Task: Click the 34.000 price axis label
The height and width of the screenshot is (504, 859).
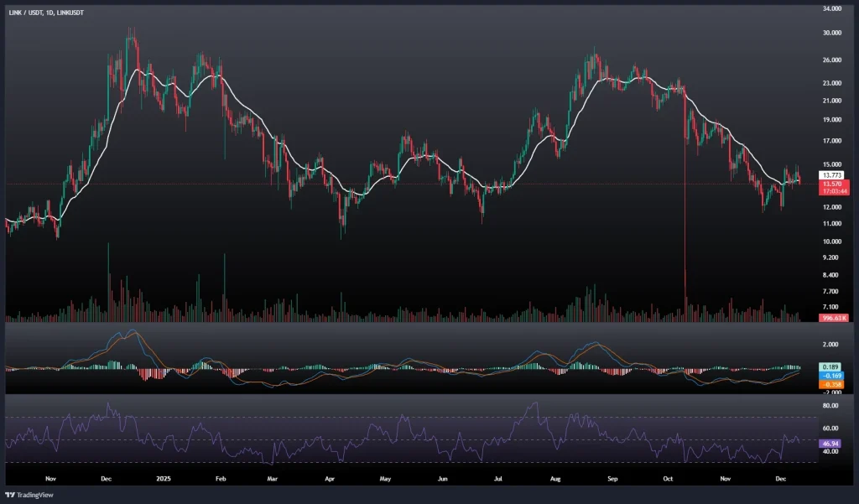Action: tap(832, 9)
